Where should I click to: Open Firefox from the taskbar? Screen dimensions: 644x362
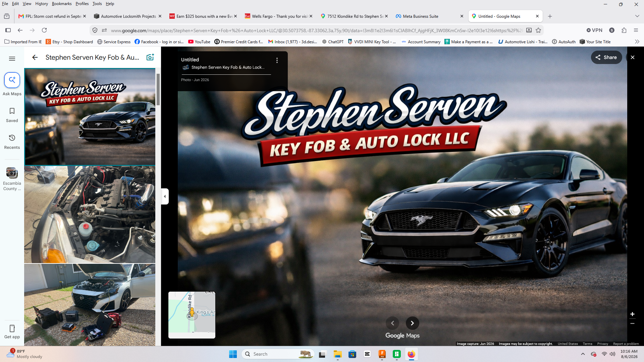coord(411,354)
